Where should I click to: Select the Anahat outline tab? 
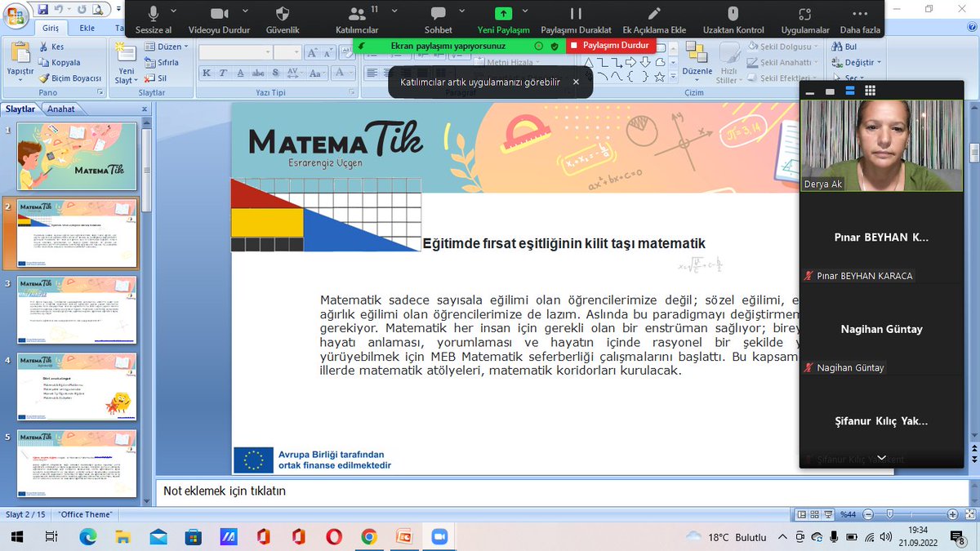61,109
